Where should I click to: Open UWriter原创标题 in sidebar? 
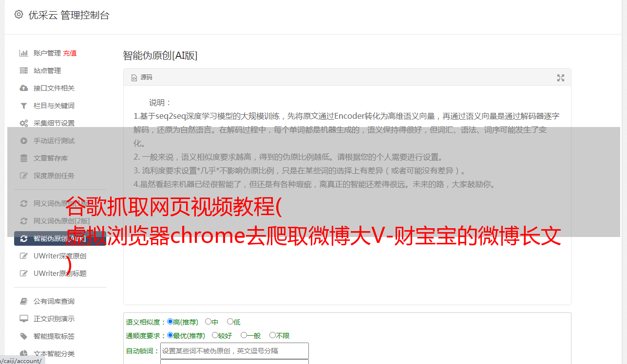pos(60,273)
